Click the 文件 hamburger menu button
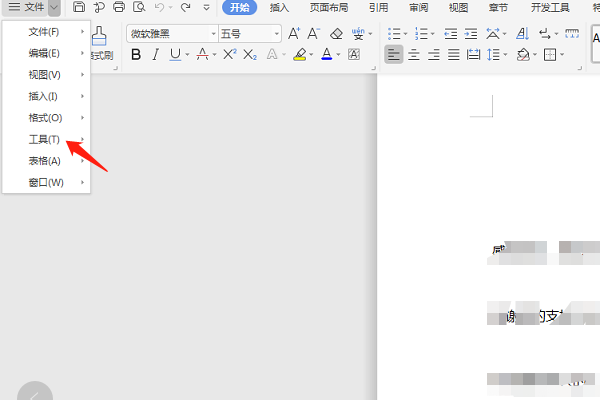This screenshot has width=600, height=400. pyautogui.click(x=26, y=7)
